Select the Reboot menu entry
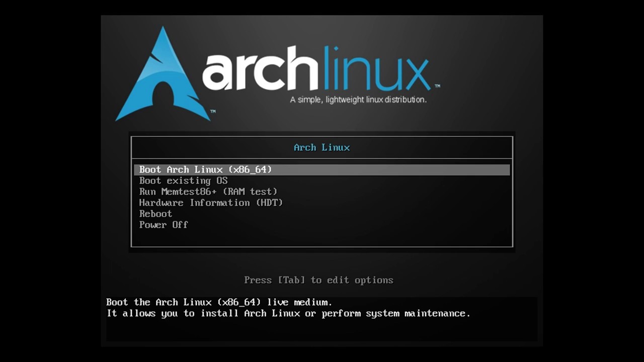Screen dimensions: 644x362 (x=155, y=214)
